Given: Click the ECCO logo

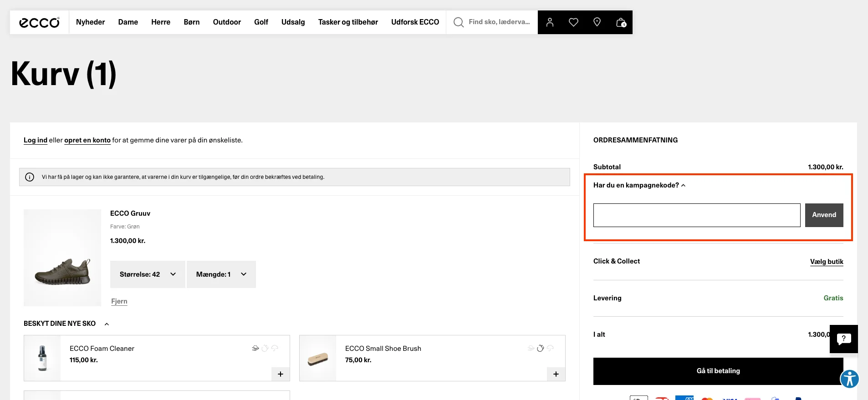Looking at the screenshot, I should pyautogui.click(x=39, y=22).
